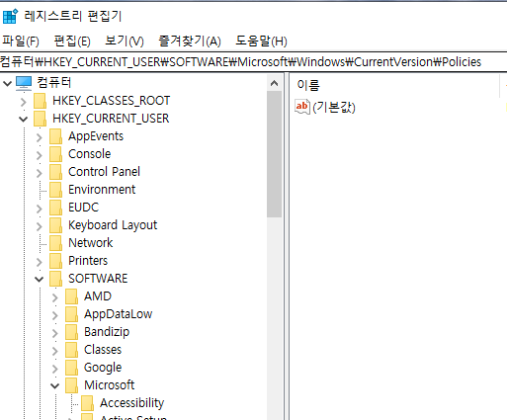Click the AMD folder icon
Viewport: 507px width, 420px height.
71,296
